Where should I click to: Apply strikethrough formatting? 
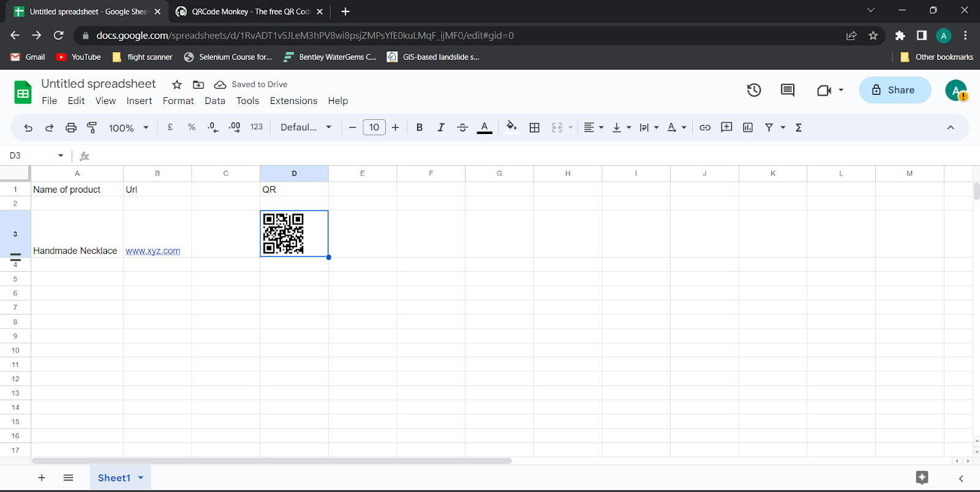point(462,127)
